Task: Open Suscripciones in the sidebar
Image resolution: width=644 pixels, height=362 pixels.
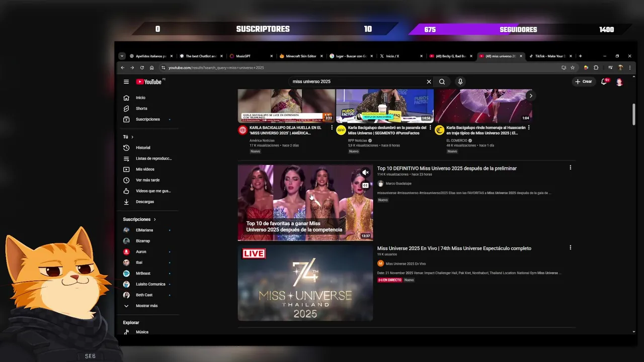Action: click(x=147, y=119)
